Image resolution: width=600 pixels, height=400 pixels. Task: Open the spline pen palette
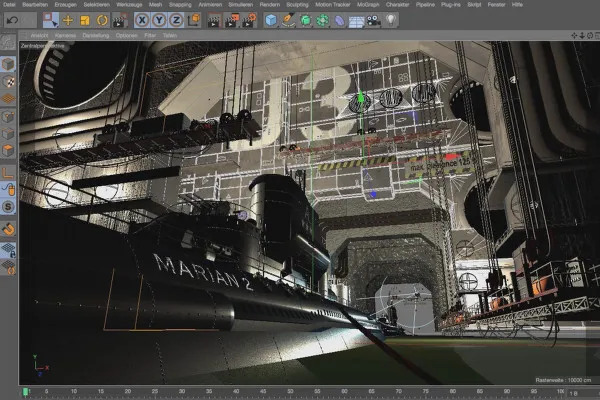[x=288, y=20]
